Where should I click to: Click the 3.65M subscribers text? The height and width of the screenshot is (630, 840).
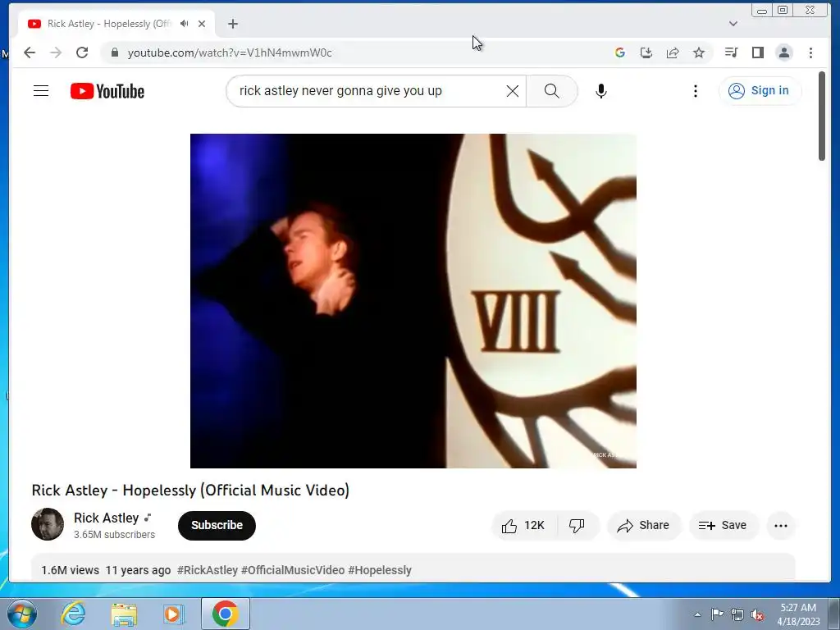point(115,535)
